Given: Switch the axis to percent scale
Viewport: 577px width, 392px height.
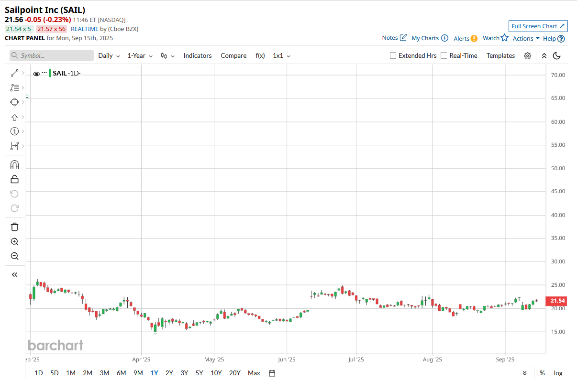Looking at the screenshot, I should click(x=542, y=373).
